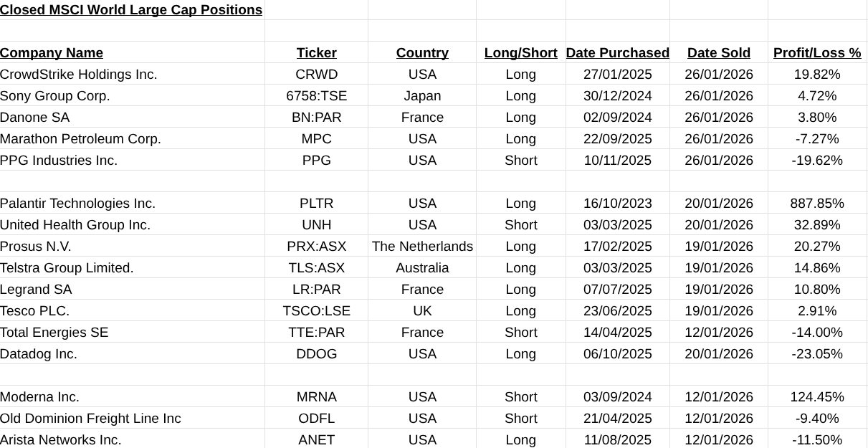Click Datadog's -23.05% loss cell
This screenshot has width=868, height=448.
tap(817, 354)
